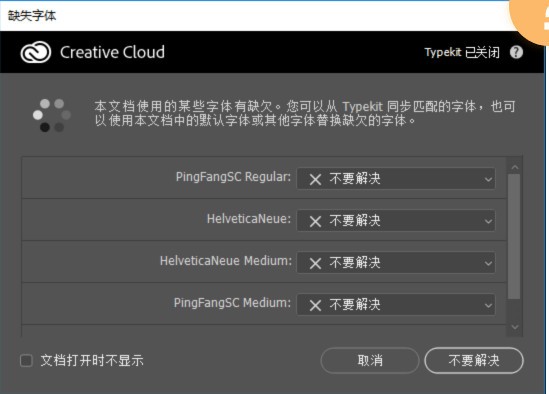
Task: Click scrollbar down arrow in font list
Action: tap(515, 327)
